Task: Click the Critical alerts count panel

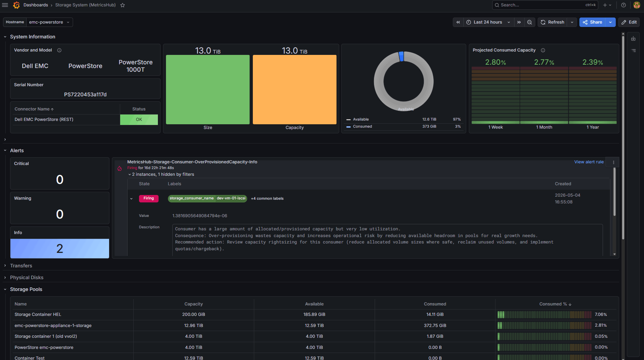Action: 60,173
